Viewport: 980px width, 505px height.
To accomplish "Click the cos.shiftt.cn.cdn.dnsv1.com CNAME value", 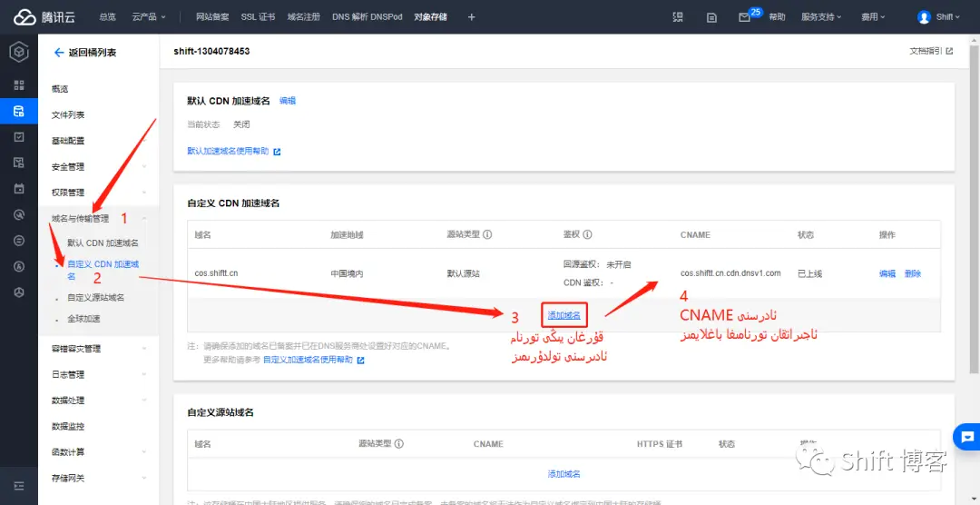I will coord(730,273).
